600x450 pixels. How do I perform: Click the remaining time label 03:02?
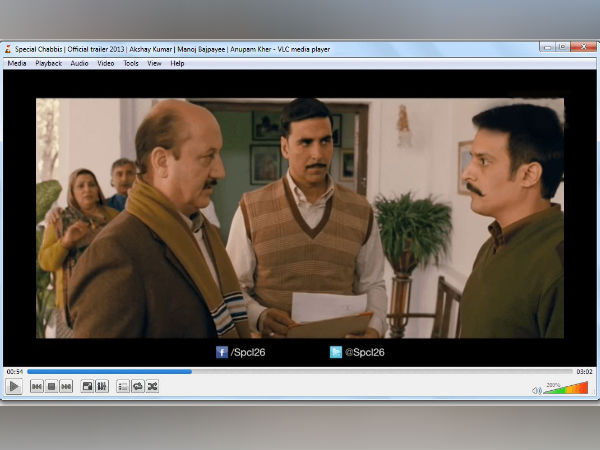pyautogui.click(x=585, y=371)
